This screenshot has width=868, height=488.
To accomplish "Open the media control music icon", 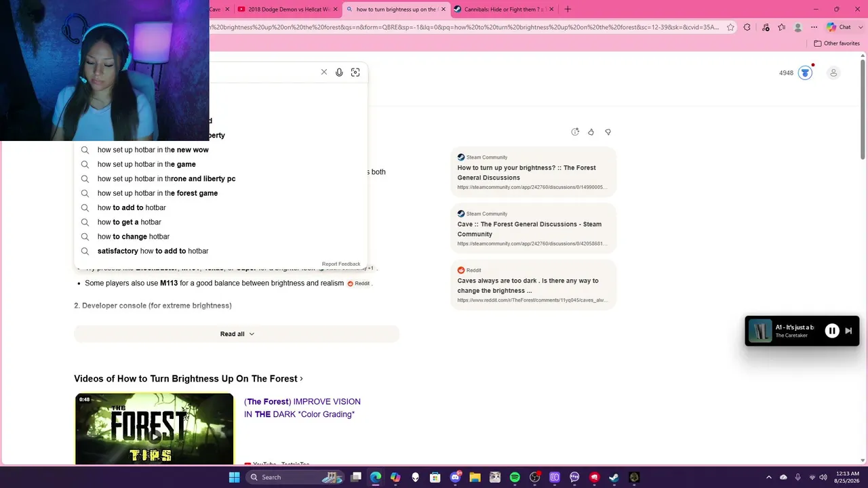I will pyautogui.click(x=766, y=27).
